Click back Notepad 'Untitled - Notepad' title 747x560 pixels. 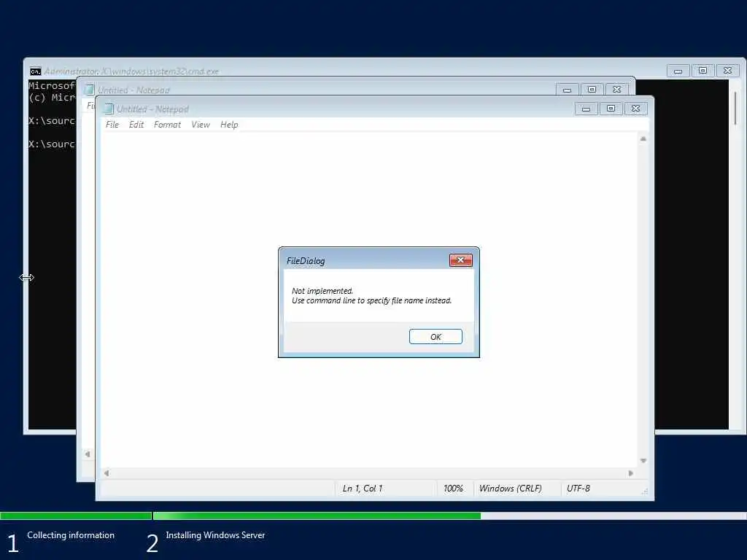[x=133, y=90]
